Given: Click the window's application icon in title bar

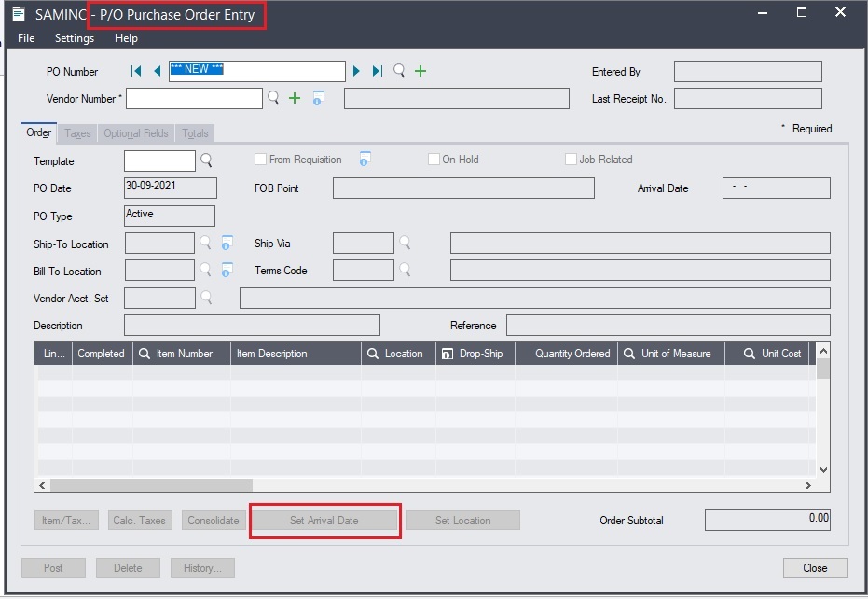Looking at the screenshot, I should [19, 14].
